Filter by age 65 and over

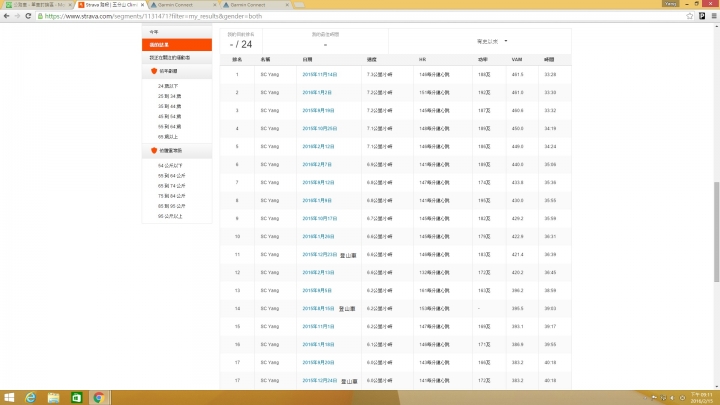coord(168,137)
